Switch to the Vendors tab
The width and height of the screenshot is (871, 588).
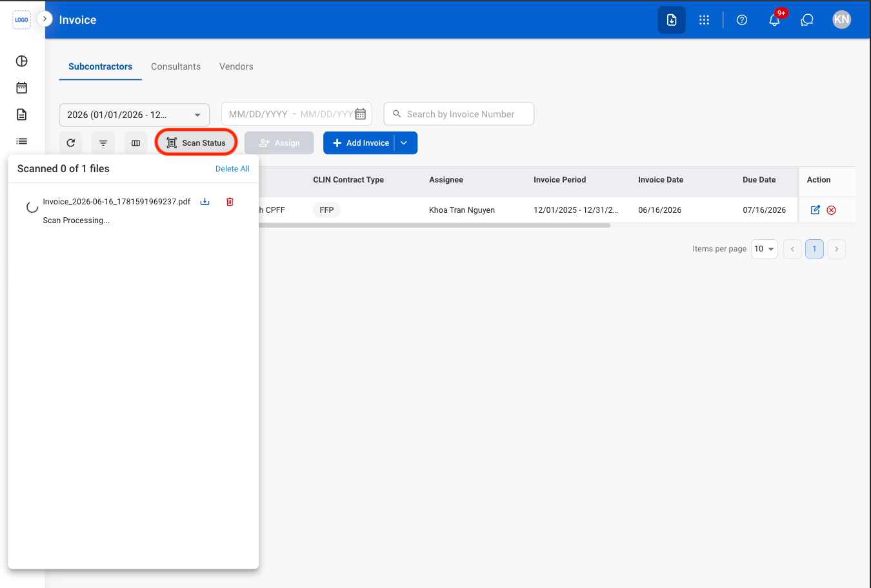[x=236, y=66]
